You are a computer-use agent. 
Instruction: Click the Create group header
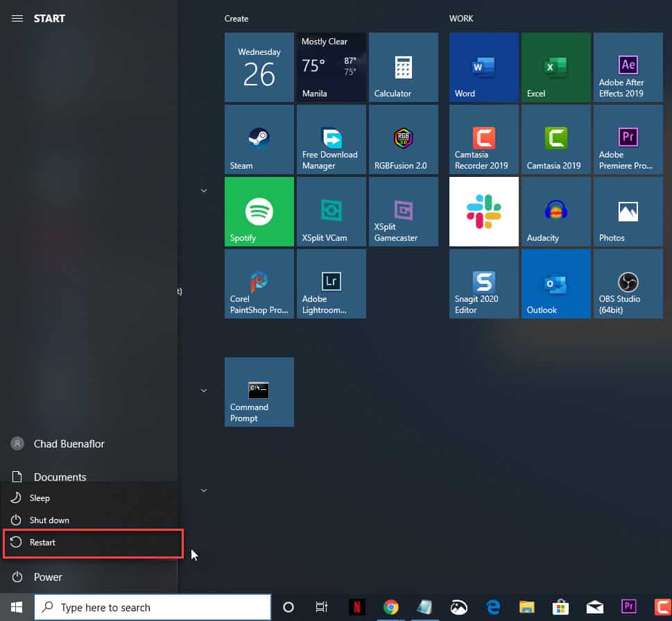236,19
